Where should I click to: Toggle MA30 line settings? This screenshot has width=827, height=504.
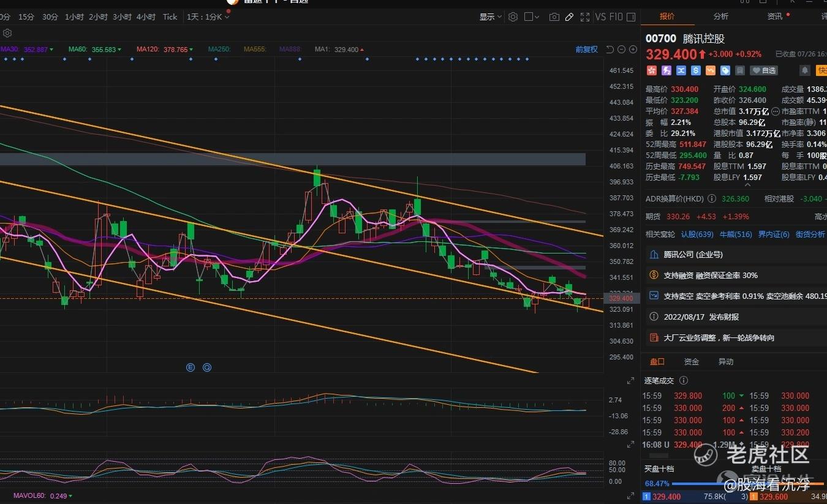26,50
